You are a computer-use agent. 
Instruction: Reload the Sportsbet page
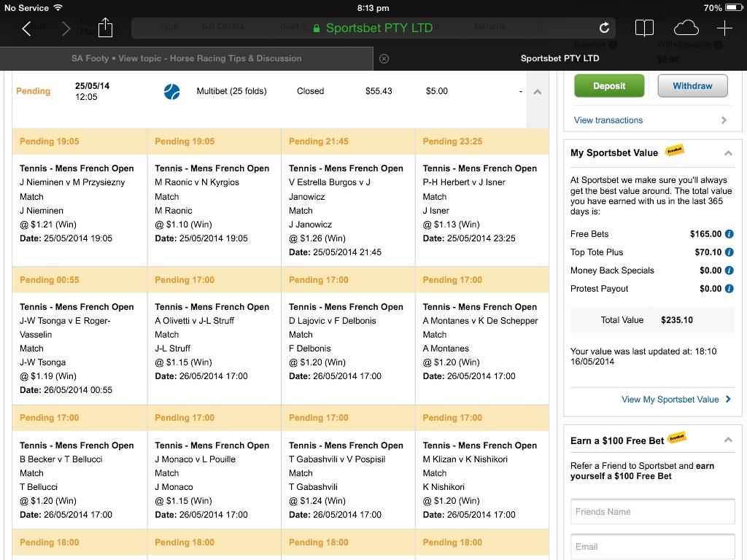[604, 28]
